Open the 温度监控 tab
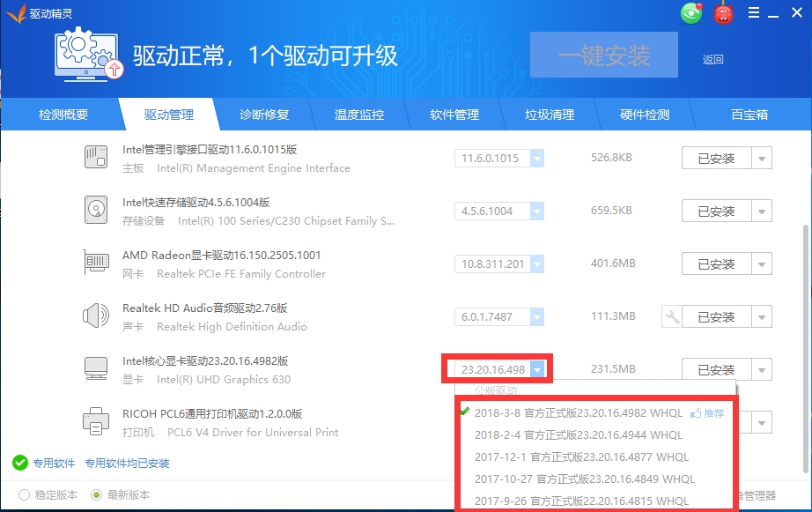The width and height of the screenshot is (812, 512). [358, 115]
